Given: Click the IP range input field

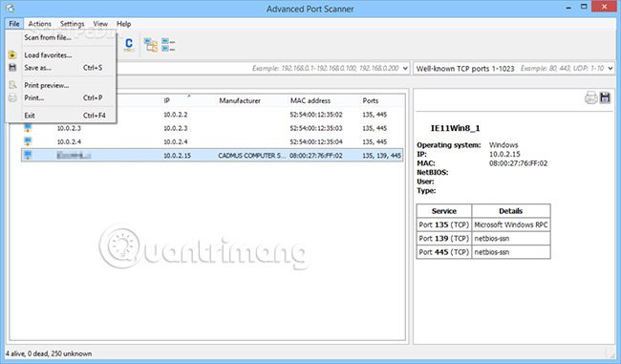Looking at the screenshot, I should point(260,69).
